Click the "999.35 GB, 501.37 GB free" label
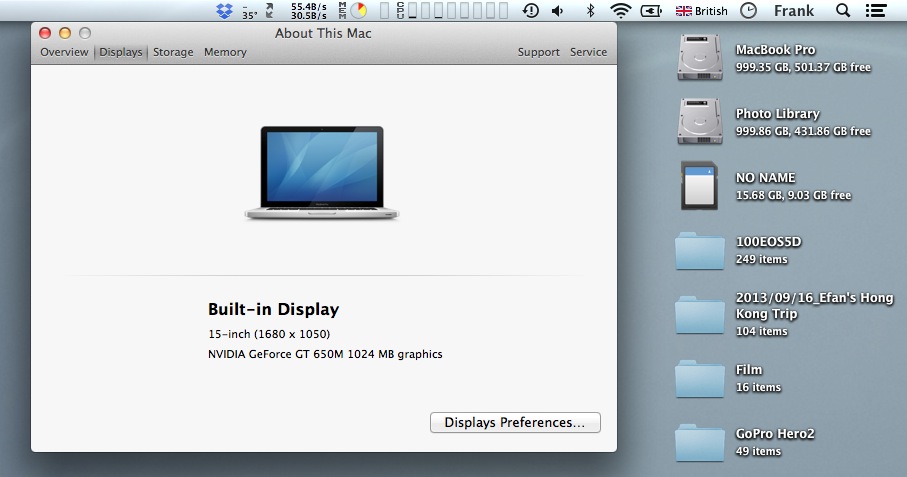907x477 pixels. pos(803,67)
